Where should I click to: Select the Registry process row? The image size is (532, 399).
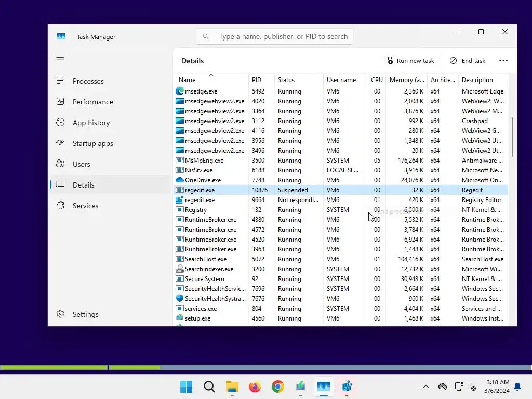[341, 210]
